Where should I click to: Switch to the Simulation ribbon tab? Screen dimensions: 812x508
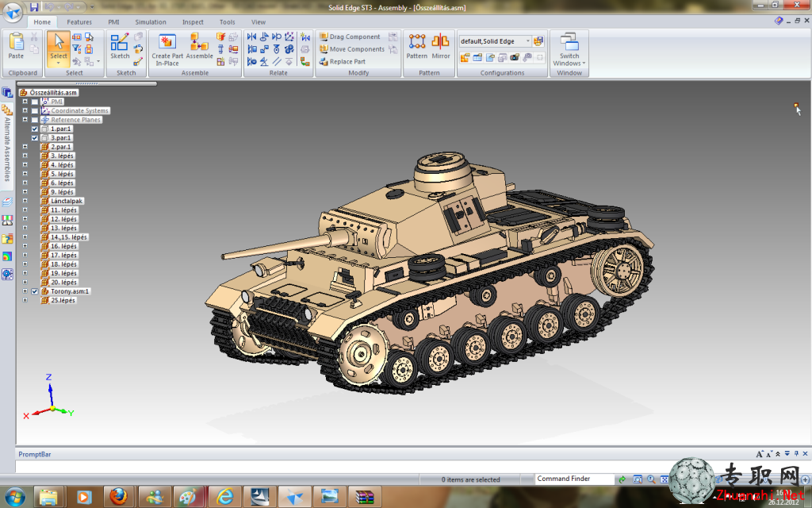(151, 21)
